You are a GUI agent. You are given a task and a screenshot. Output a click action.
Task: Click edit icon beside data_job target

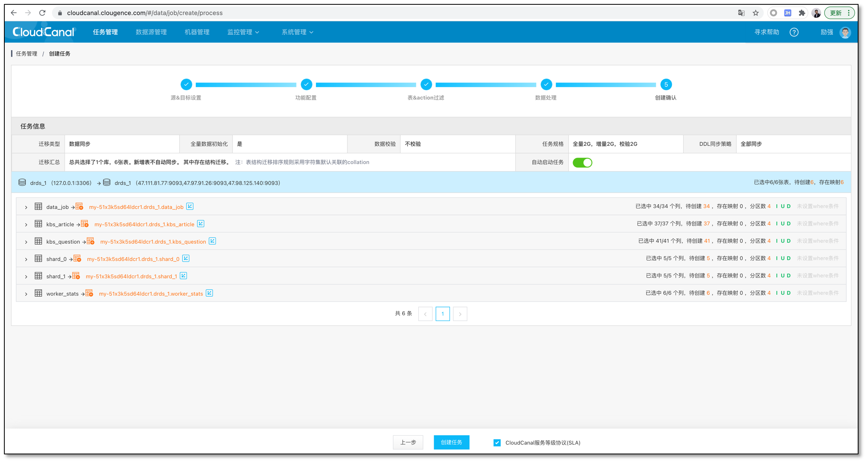(190, 207)
